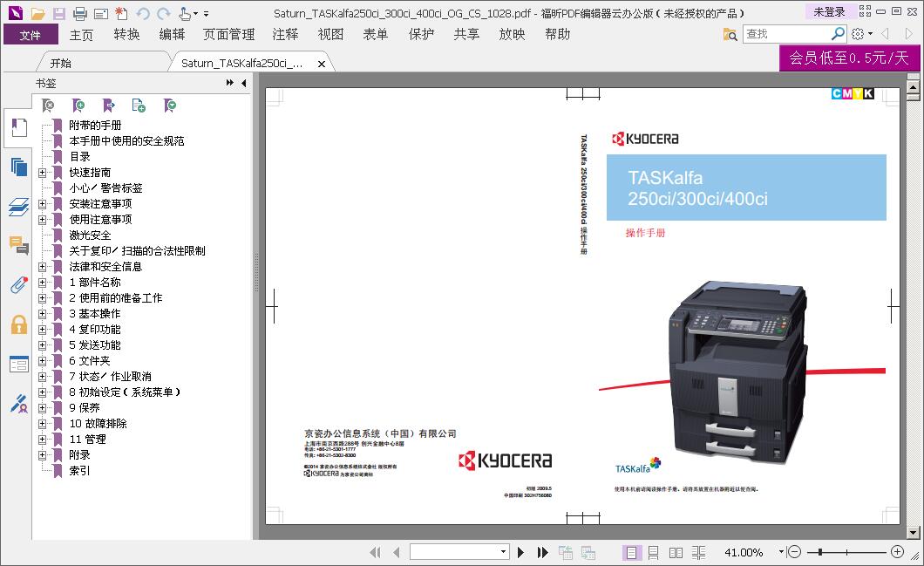Open the zoom percentage dropdown arrow

coord(781,552)
